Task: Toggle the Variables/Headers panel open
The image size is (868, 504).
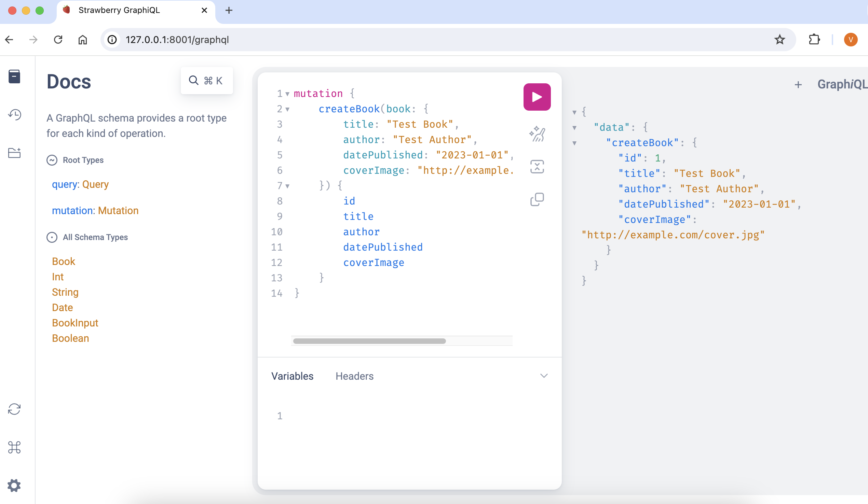Action: [544, 376]
